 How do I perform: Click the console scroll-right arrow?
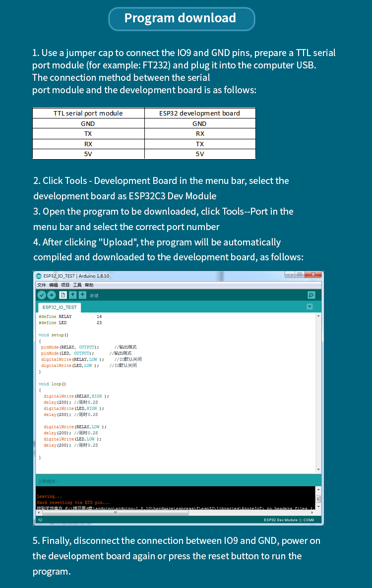coord(312,512)
